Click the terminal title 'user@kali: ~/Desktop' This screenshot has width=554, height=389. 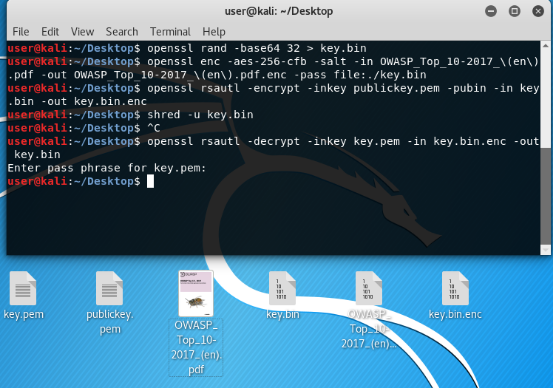279,11
